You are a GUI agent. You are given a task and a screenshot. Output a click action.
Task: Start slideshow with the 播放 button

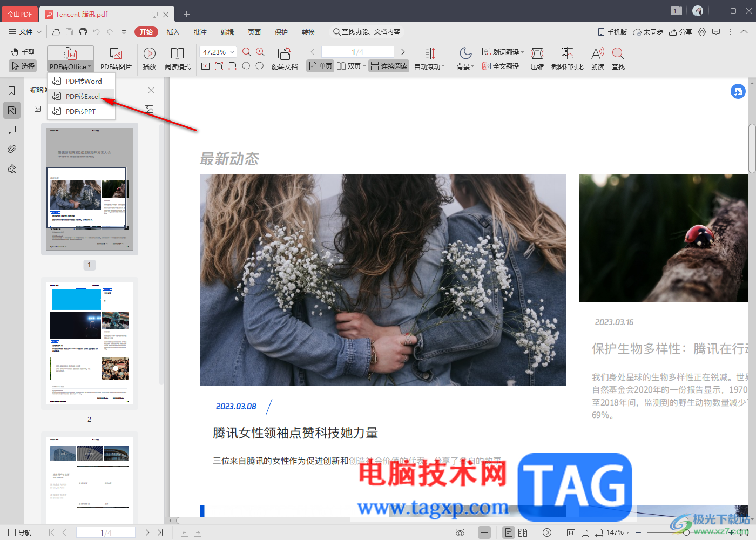coord(150,59)
